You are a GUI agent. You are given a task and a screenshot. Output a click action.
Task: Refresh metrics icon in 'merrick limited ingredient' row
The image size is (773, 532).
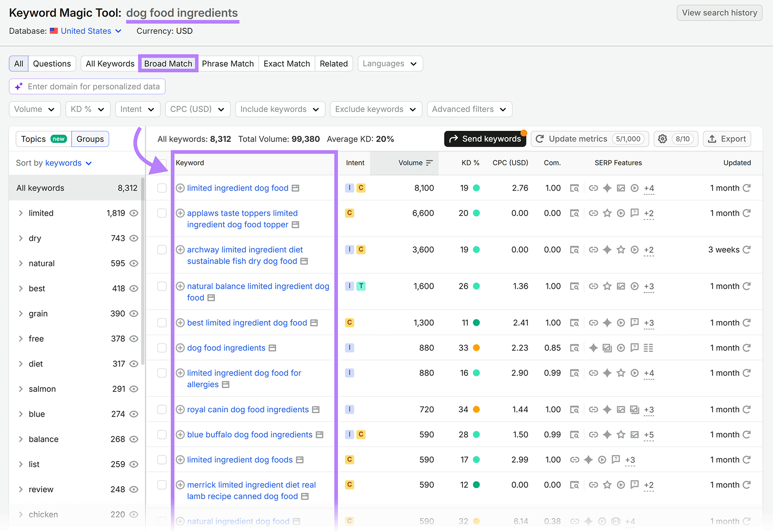point(747,485)
